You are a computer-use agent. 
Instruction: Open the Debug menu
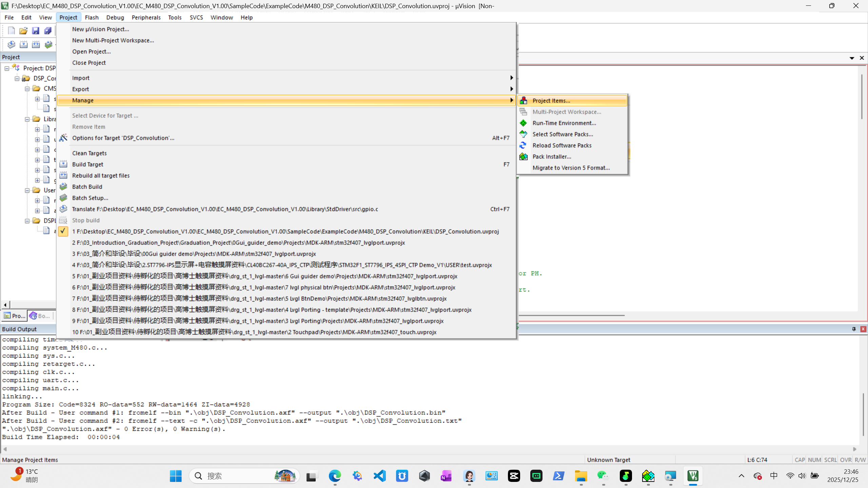pyautogui.click(x=115, y=17)
